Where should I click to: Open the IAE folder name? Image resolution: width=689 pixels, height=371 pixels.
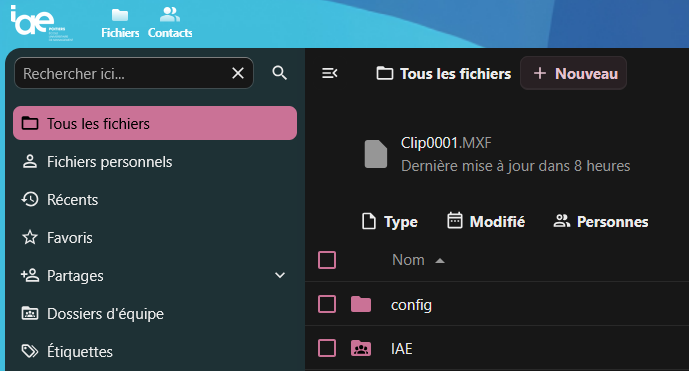click(402, 349)
